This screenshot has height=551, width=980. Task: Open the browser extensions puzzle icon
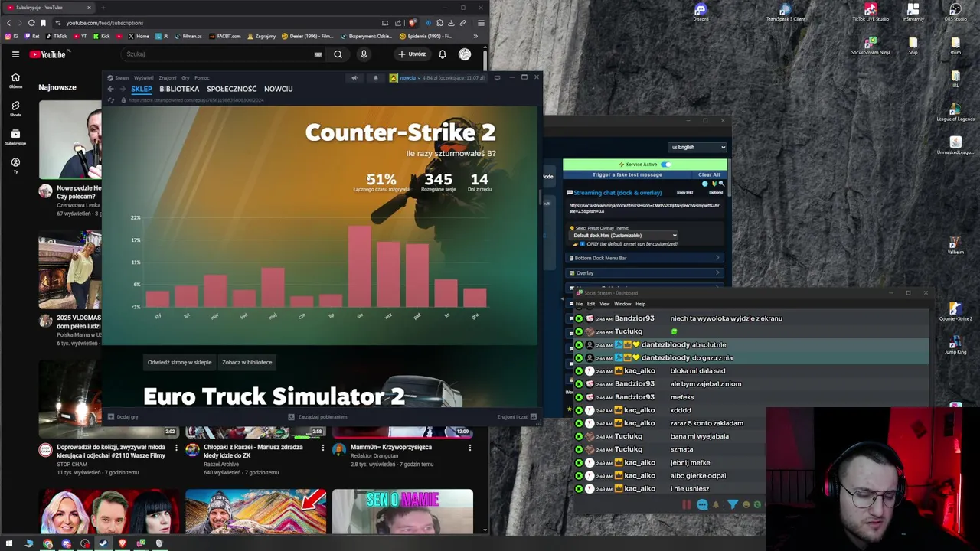[439, 23]
